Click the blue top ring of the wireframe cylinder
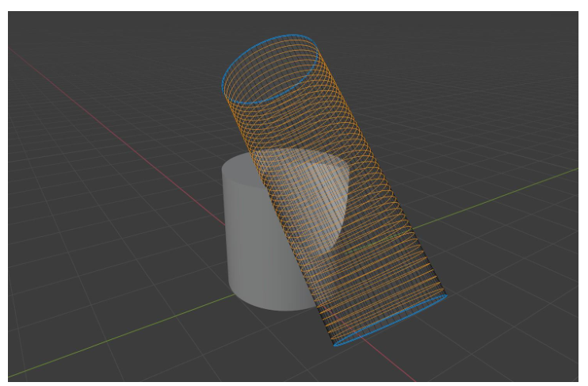 point(270,69)
